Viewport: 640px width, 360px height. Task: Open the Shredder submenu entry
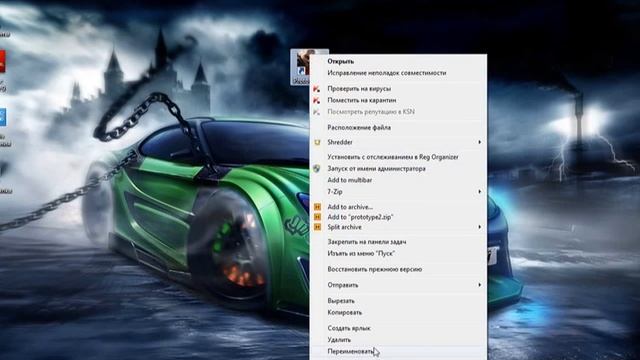(340, 142)
